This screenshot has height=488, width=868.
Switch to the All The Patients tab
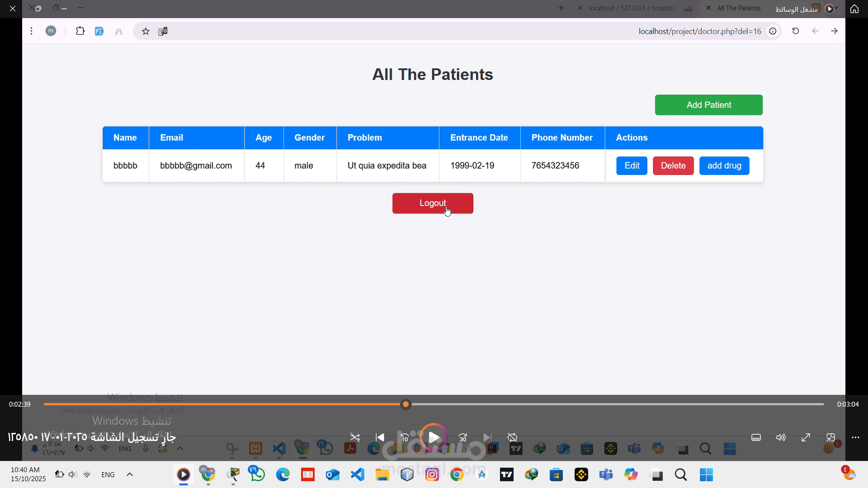739,8
